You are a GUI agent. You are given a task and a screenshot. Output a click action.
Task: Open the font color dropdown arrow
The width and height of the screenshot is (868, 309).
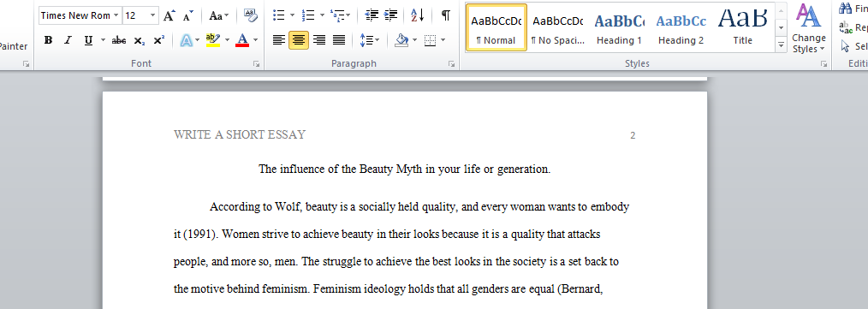[x=255, y=40]
